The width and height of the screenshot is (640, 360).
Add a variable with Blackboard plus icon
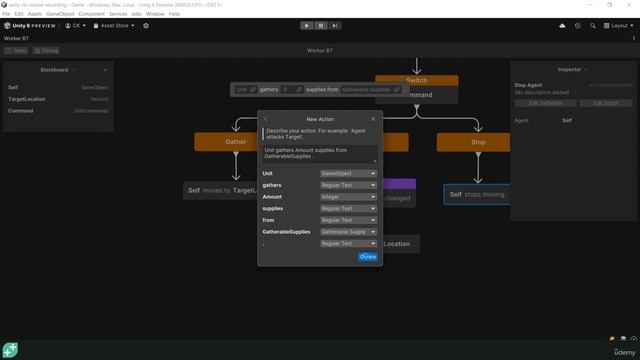[x=105, y=70]
